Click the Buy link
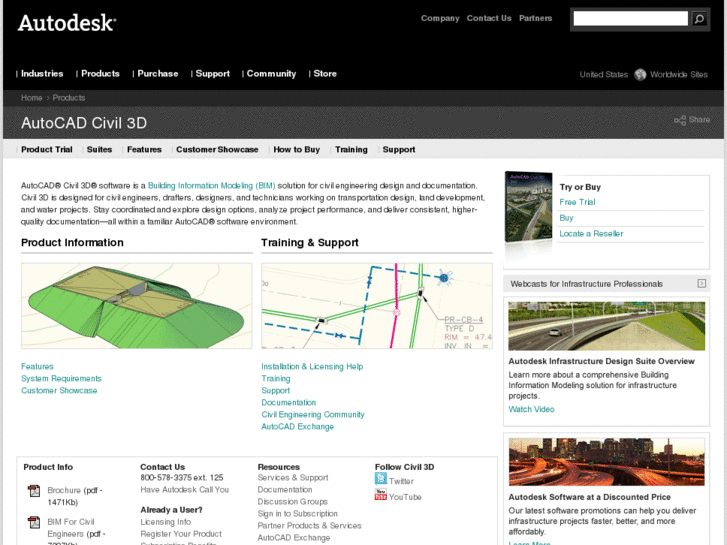Image resolution: width=727 pixels, height=545 pixels. [x=566, y=218]
